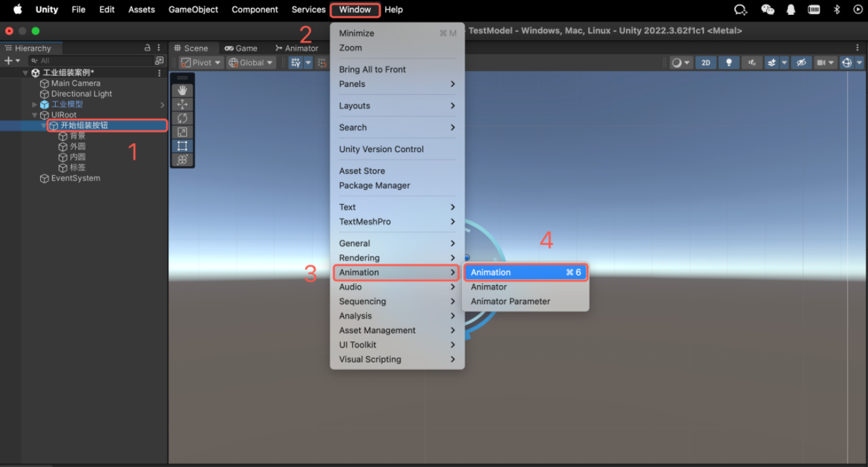The width and height of the screenshot is (868, 467).
Task: Toggle scene lighting bulb button
Action: [x=729, y=62]
